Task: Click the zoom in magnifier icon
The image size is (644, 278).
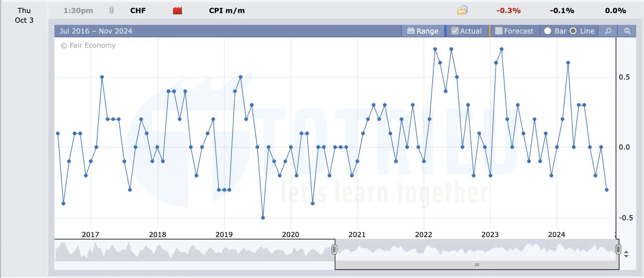Action: click(x=608, y=31)
